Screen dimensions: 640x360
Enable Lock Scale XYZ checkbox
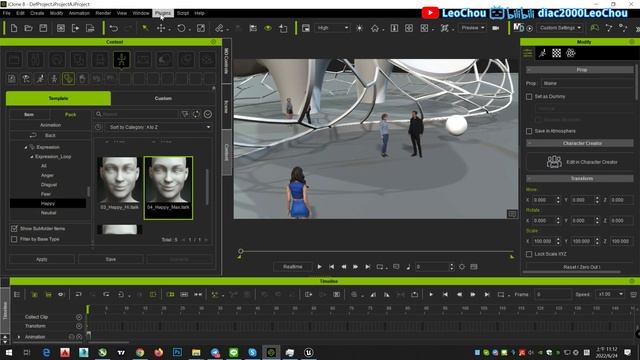coord(529,254)
